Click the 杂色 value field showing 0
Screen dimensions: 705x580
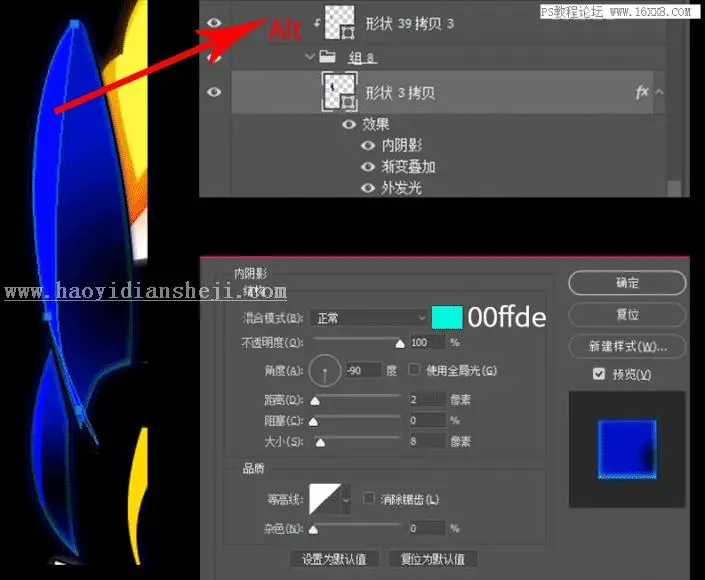pos(427,528)
